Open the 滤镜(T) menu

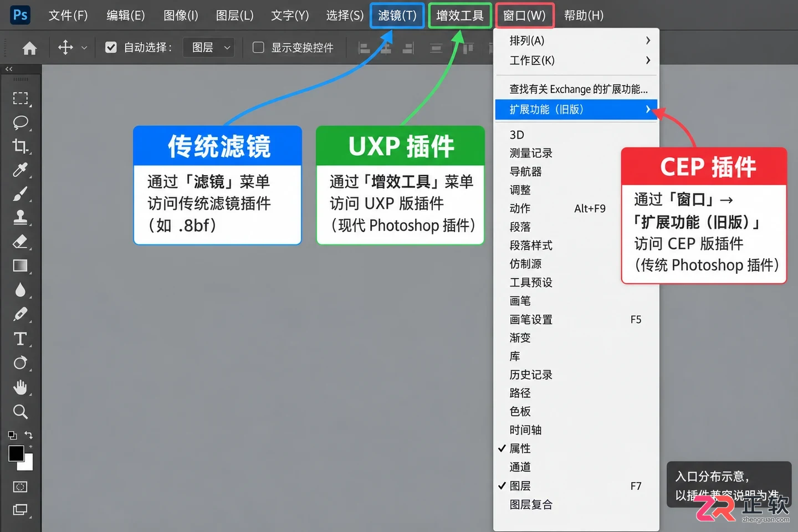pos(397,16)
